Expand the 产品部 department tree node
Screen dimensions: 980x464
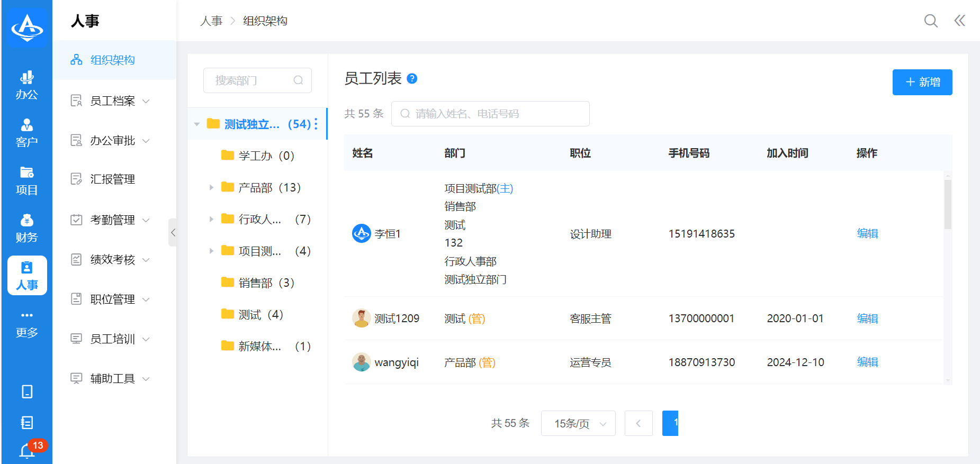pos(211,188)
